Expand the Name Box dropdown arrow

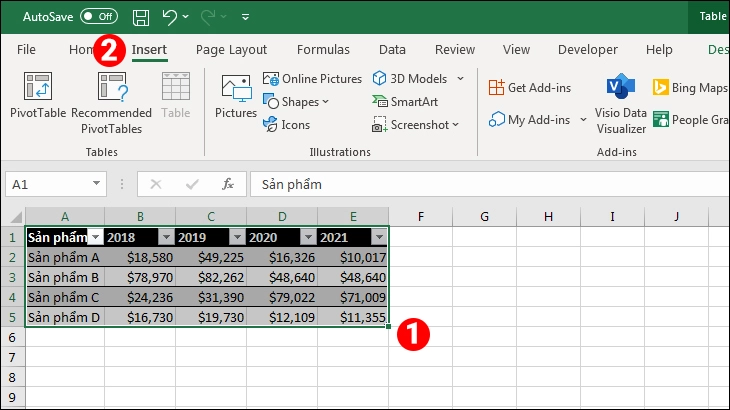96,184
